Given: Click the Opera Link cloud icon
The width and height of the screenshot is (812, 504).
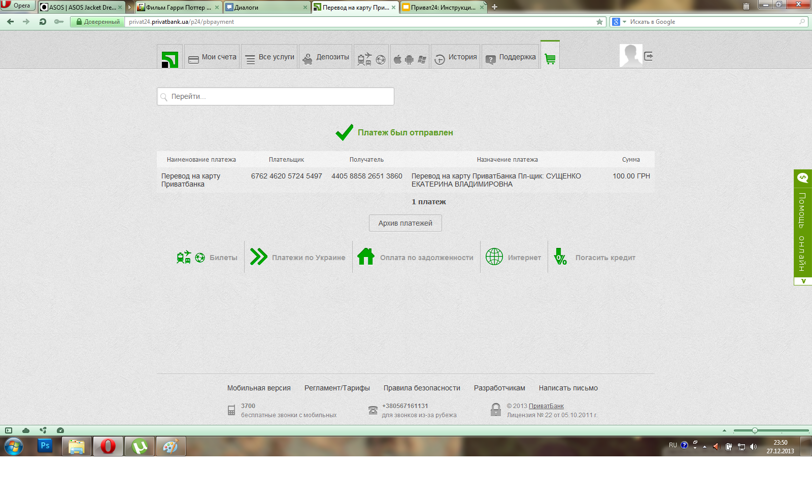Looking at the screenshot, I should [26, 430].
